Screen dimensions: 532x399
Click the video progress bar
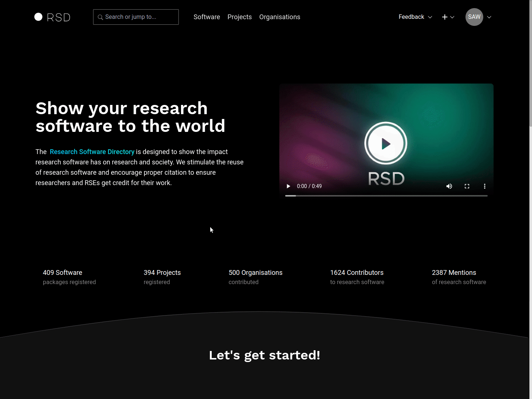[386, 196]
